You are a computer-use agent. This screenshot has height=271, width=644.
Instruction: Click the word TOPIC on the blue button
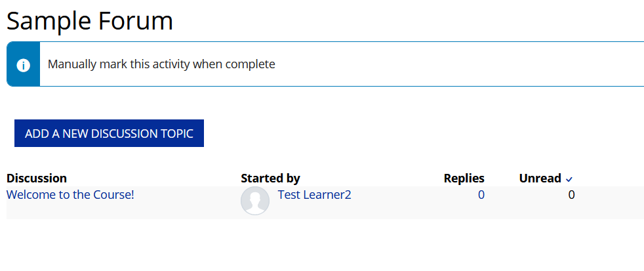(177, 134)
